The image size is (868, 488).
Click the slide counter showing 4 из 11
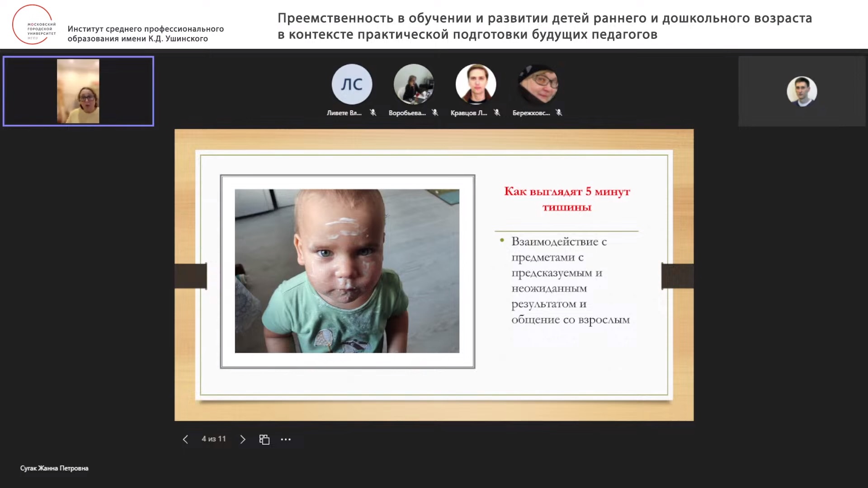click(213, 438)
